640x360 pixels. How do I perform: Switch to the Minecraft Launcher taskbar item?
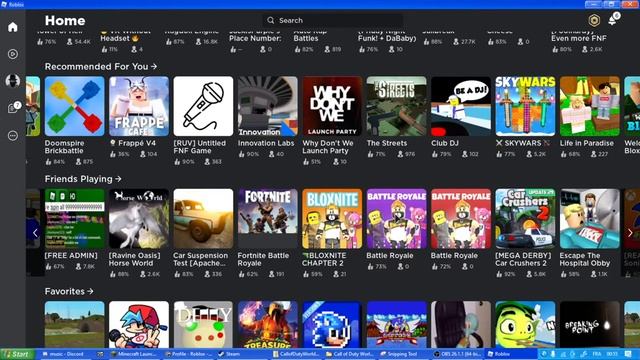pyautogui.click(x=135, y=354)
